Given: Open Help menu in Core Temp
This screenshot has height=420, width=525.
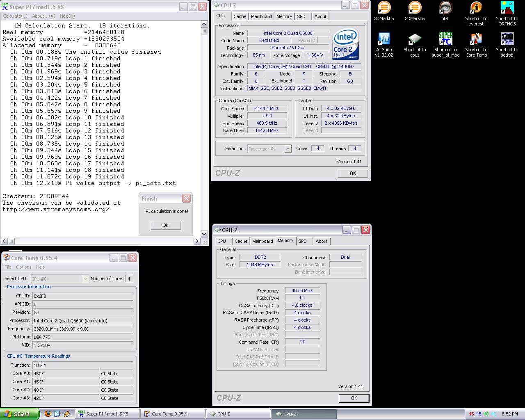Looking at the screenshot, I should coord(41,267).
